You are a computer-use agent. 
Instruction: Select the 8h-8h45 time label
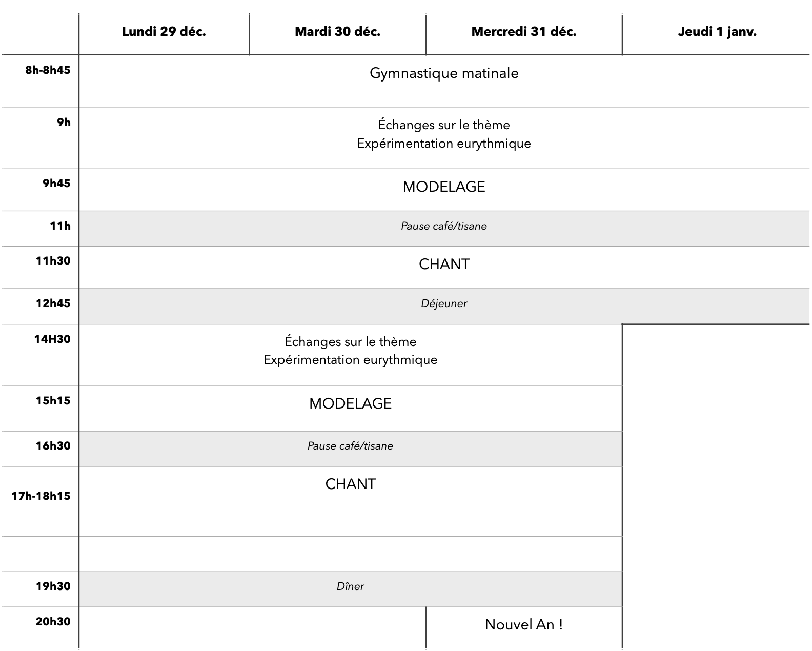pyautogui.click(x=48, y=70)
